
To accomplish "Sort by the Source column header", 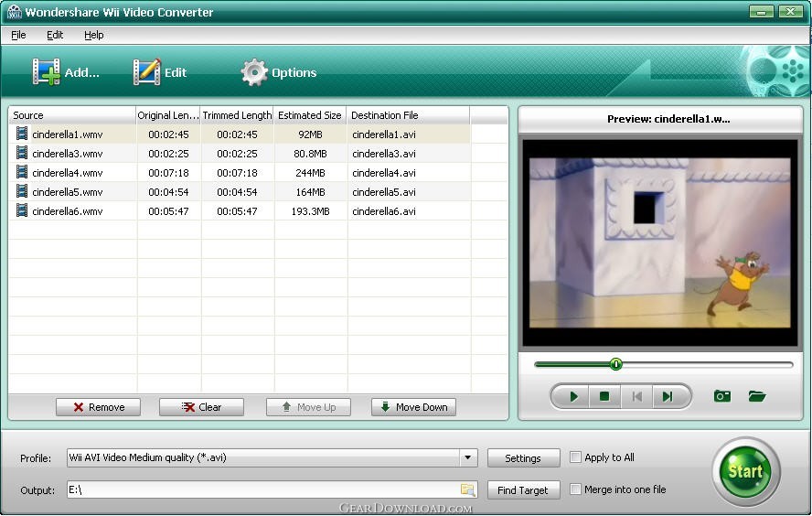I will (72, 115).
